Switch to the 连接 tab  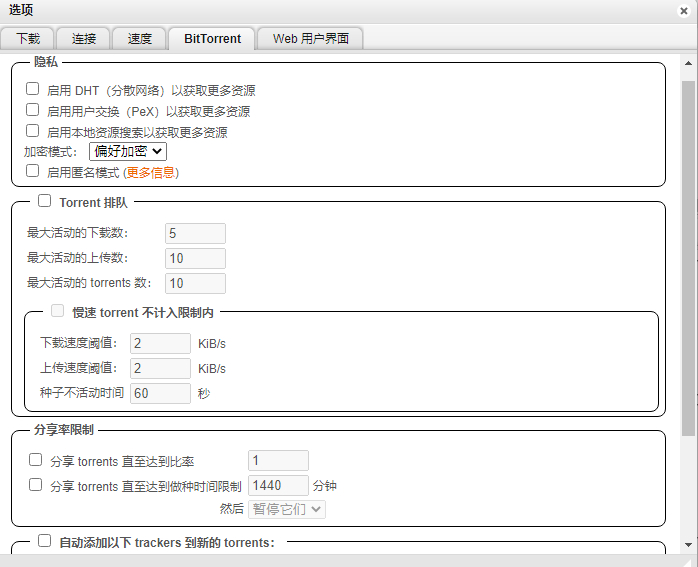tap(84, 38)
